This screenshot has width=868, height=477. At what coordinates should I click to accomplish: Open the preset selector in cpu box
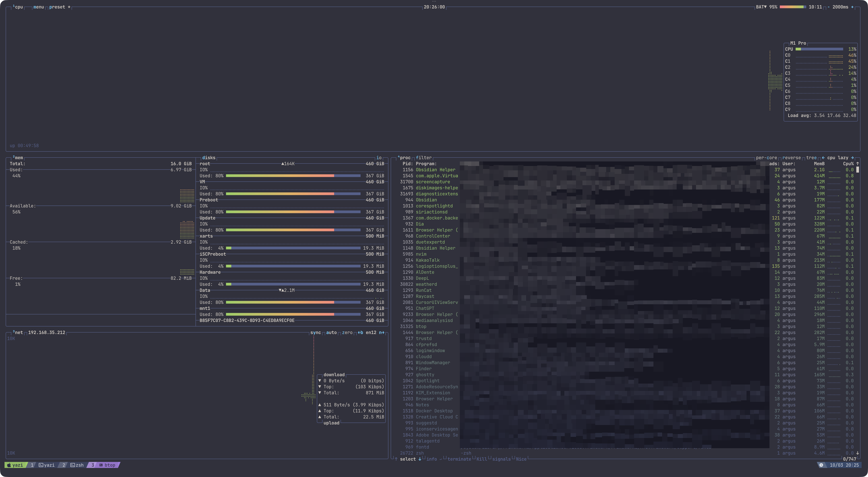tap(57, 7)
